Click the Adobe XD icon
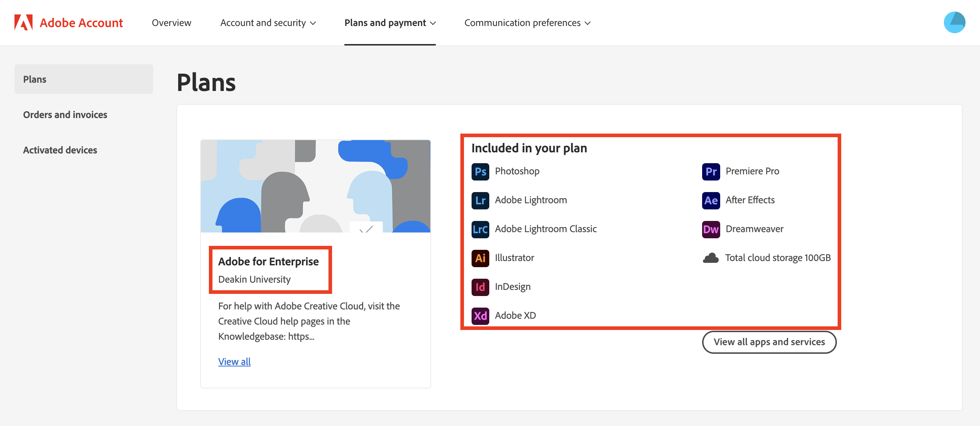The image size is (980, 426). tap(480, 316)
